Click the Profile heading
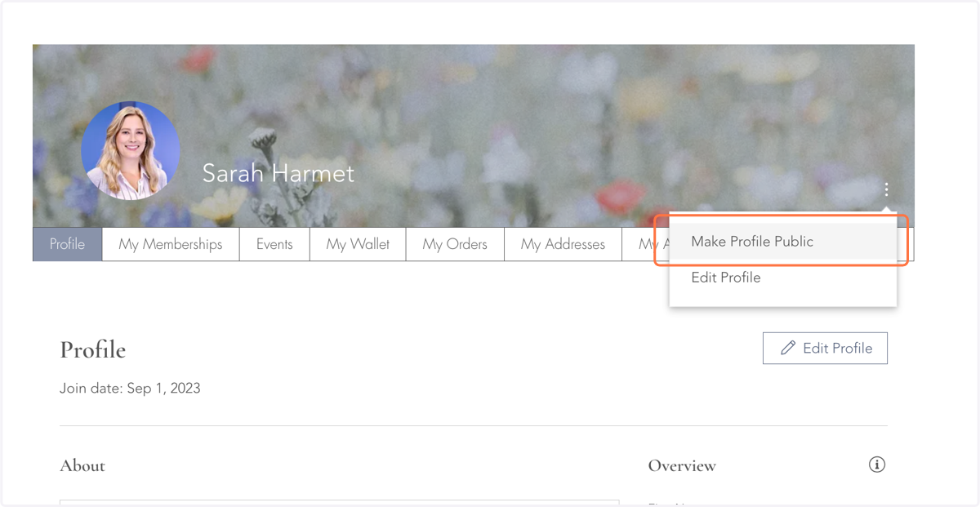980x507 pixels. [x=92, y=349]
